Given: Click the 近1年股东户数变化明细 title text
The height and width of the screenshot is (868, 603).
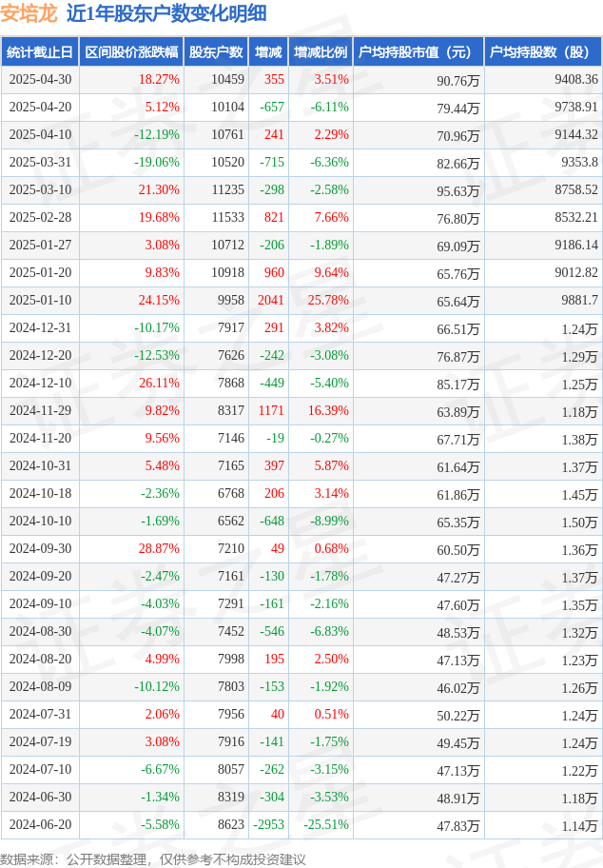Looking at the screenshot, I should (166, 13).
